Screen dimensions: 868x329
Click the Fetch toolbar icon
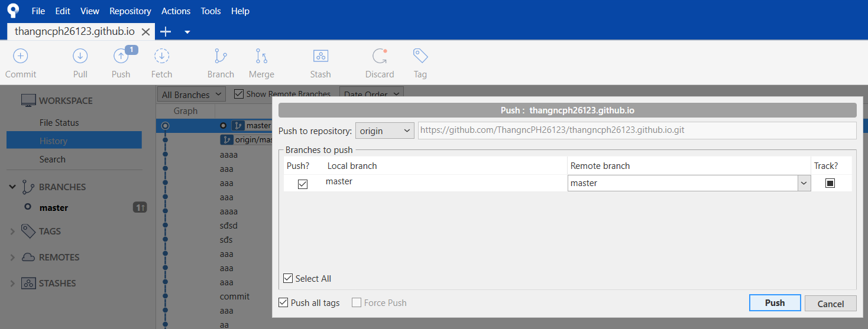coord(161,56)
